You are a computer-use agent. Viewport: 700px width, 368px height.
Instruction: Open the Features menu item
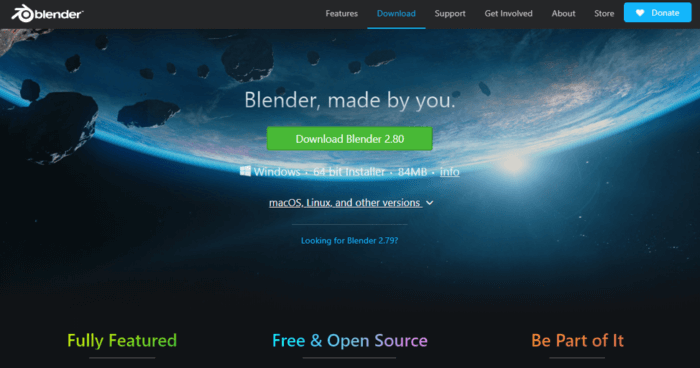click(x=342, y=13)
